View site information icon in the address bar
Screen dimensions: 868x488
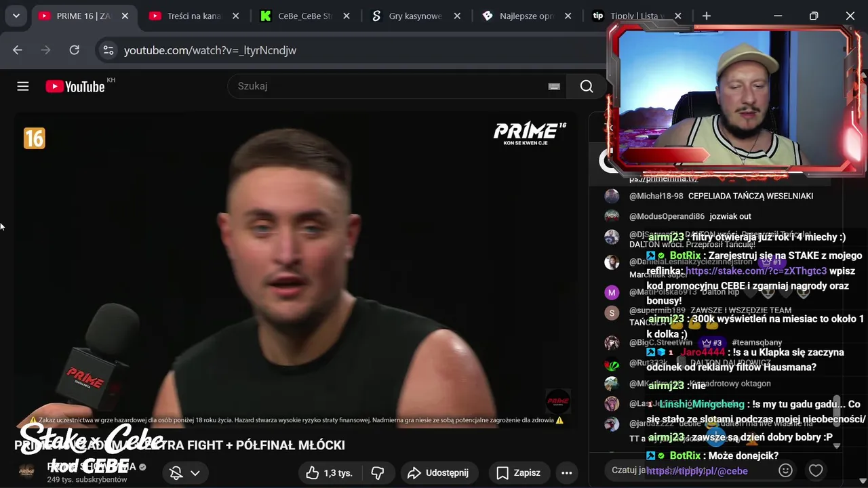coord(107,49)
